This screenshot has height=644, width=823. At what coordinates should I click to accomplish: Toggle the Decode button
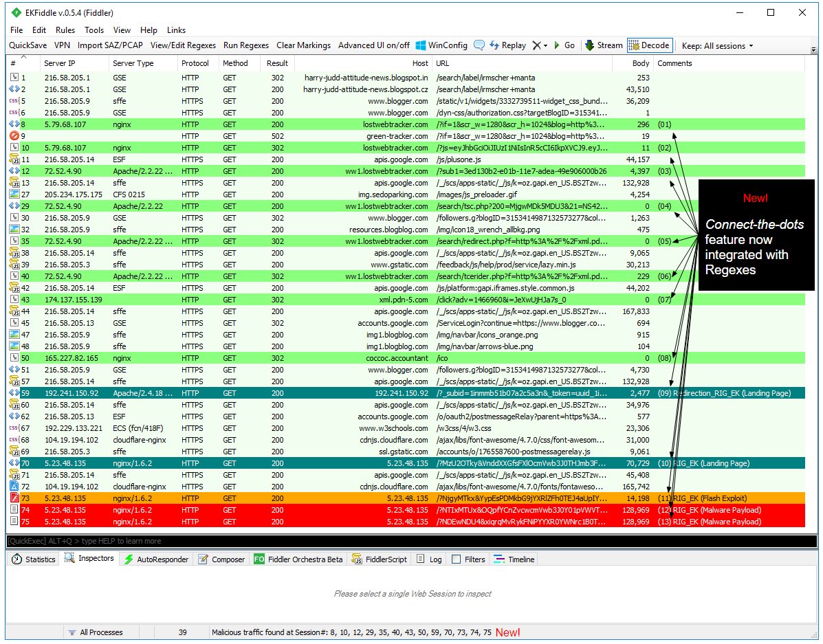tap(650, 45)
